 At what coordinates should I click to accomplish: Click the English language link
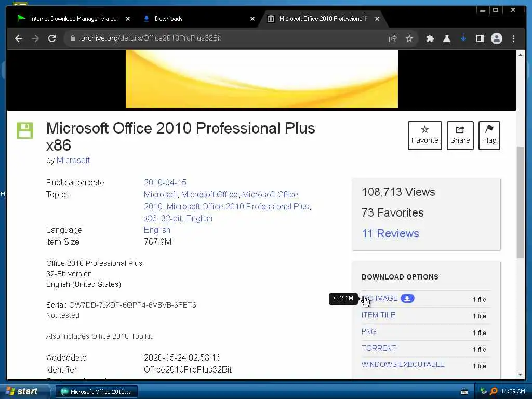pos(157,230)
